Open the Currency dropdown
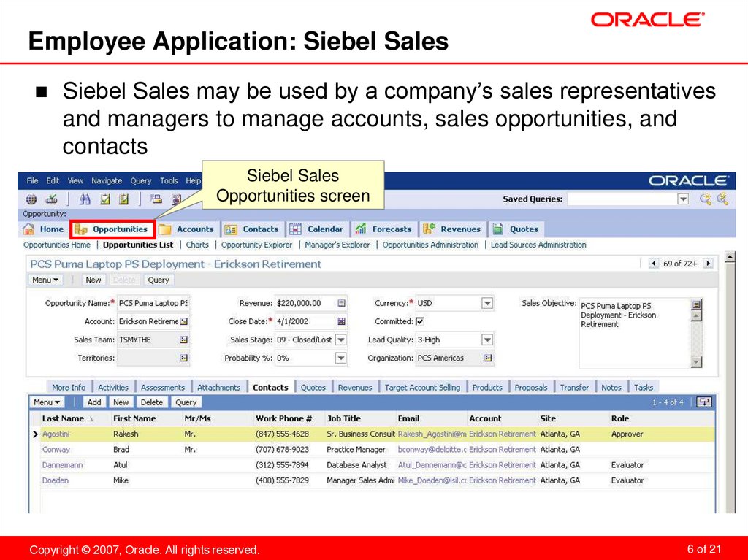Screen dimensions: 748x560 pyautogui.click(x=486, y=303)
